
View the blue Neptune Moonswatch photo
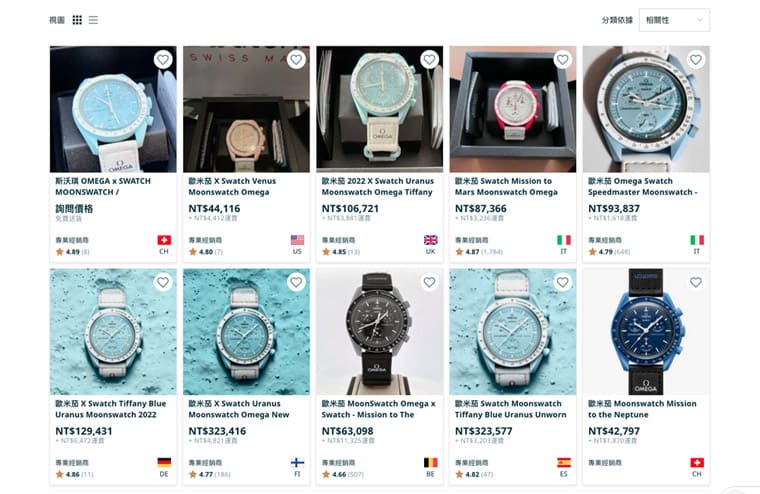(646, 332)
